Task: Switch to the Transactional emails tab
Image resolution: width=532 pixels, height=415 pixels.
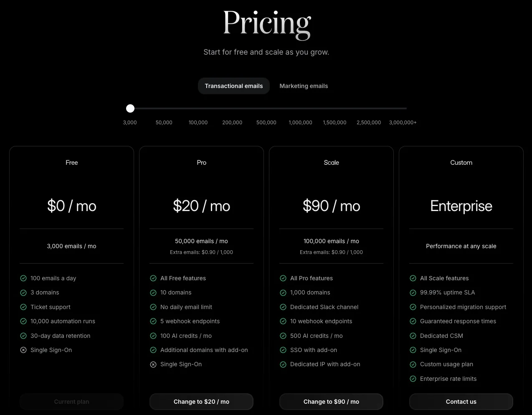Action: pyautogui.click(x=234, y=86)
